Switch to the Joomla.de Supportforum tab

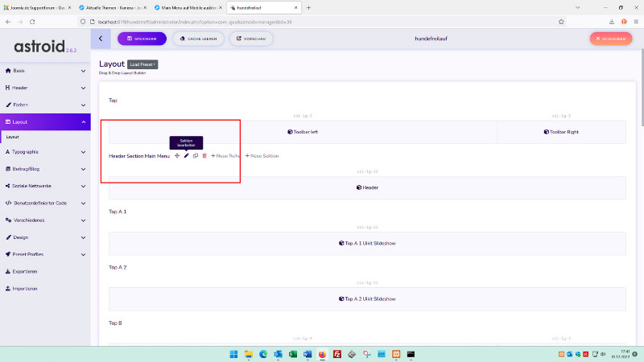(x=36, y=7)
